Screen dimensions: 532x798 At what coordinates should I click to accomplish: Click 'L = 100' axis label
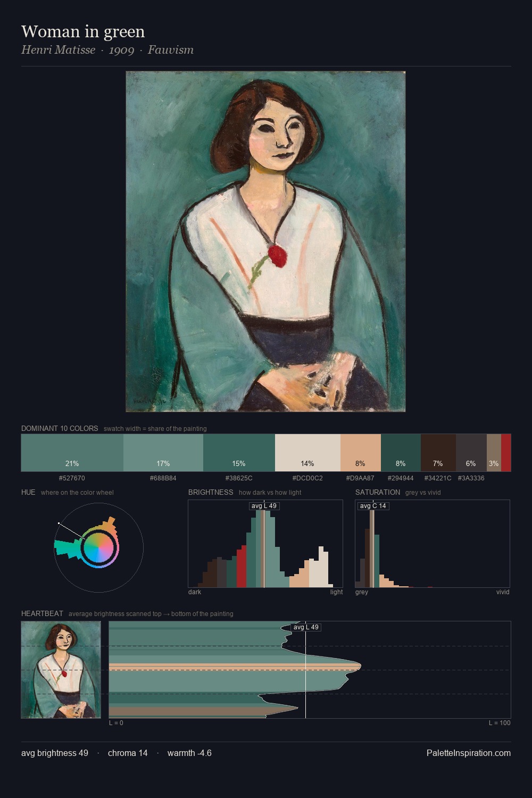[x=500, y=723]
